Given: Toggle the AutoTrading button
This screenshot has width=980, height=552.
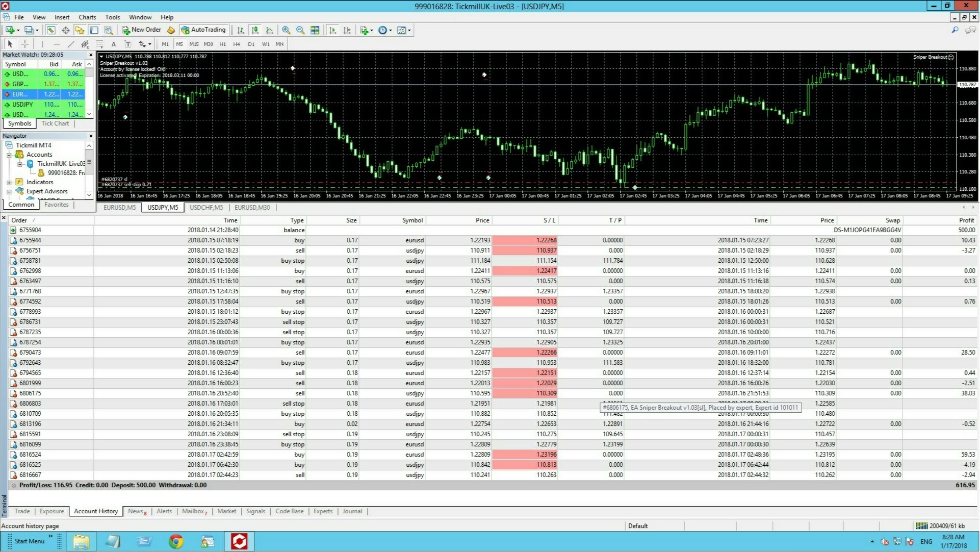Looking at the screenshot, I should tap(203, 30).
